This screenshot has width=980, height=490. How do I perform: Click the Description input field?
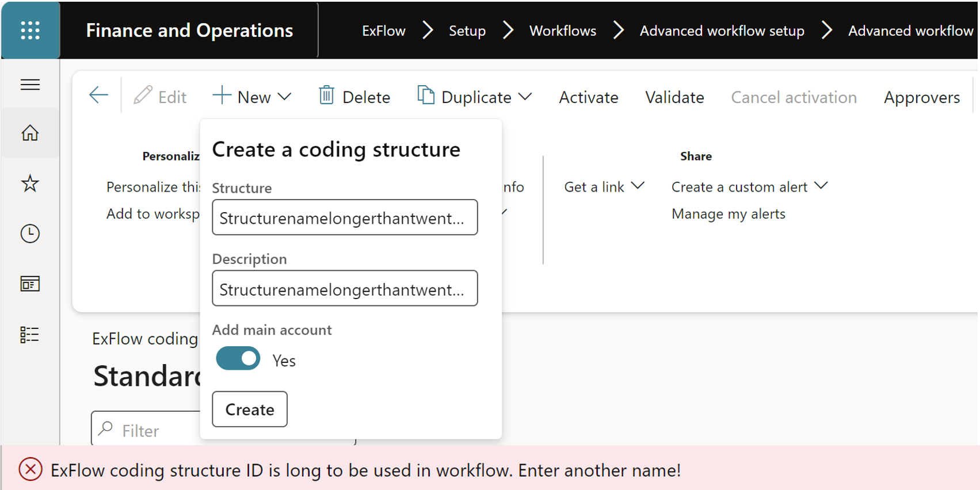[345, 288]
